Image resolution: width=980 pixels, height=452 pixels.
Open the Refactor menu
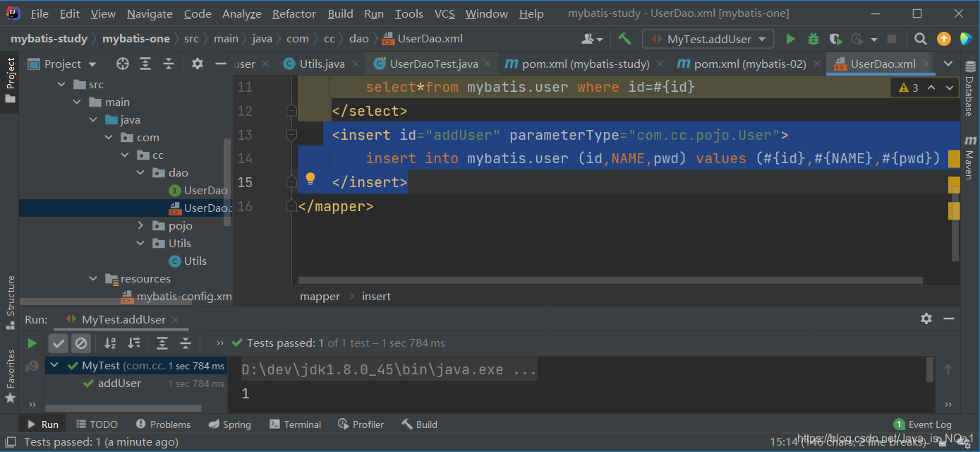294,14
